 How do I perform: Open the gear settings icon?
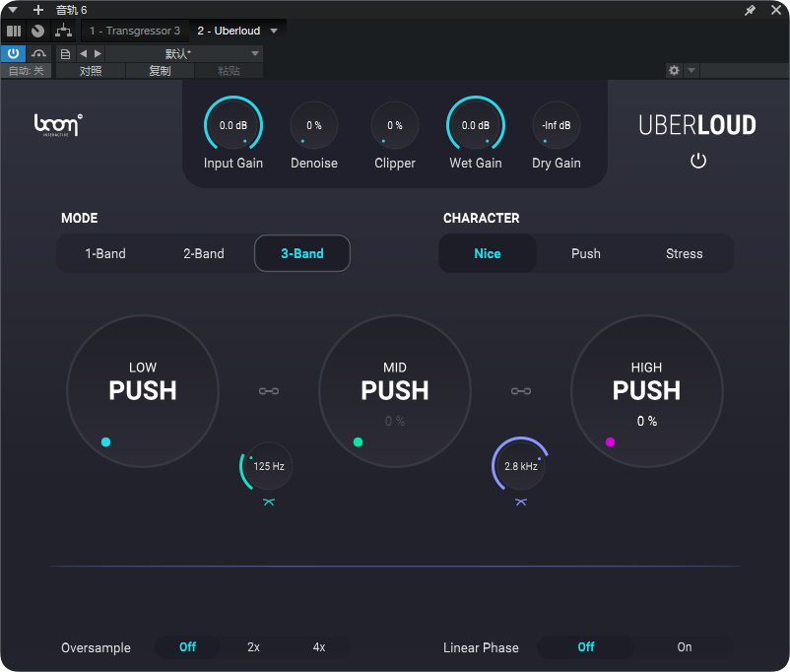click(x=674, y=70)
